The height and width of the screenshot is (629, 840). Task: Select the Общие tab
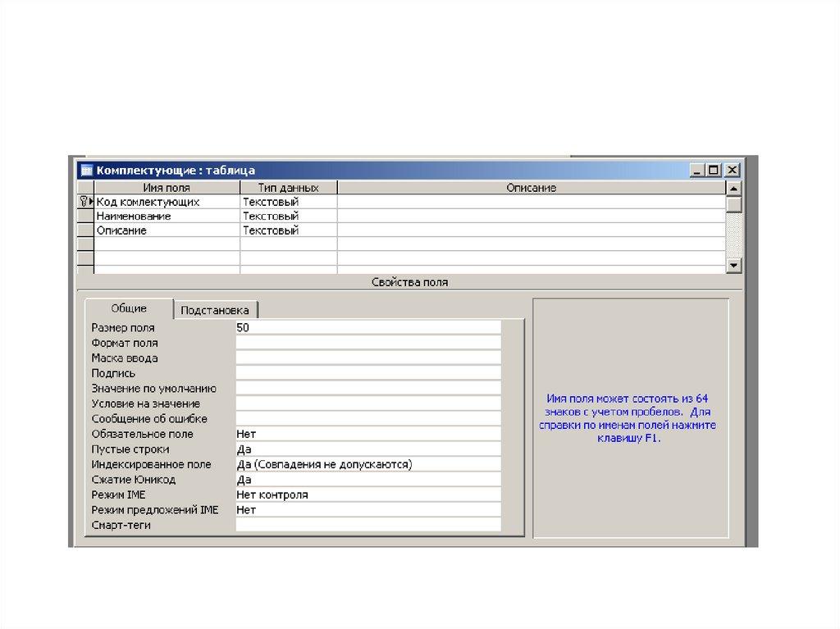point(129,308)
